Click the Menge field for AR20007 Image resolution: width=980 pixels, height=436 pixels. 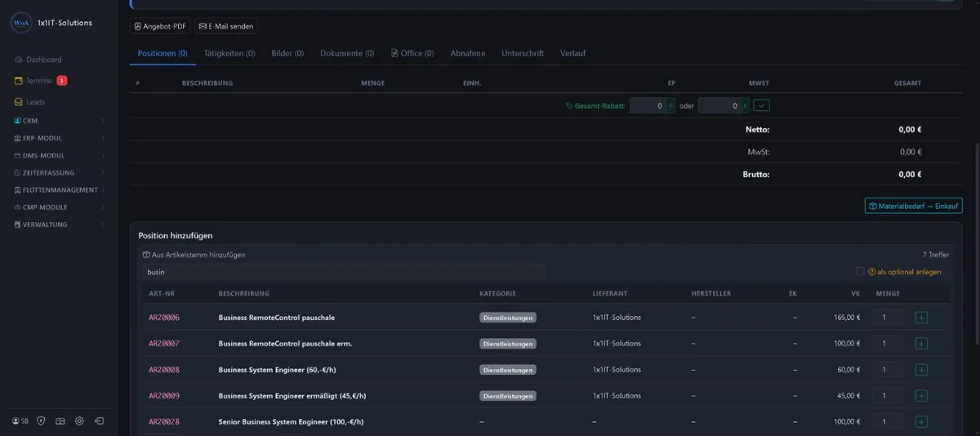tap(888, 344)
